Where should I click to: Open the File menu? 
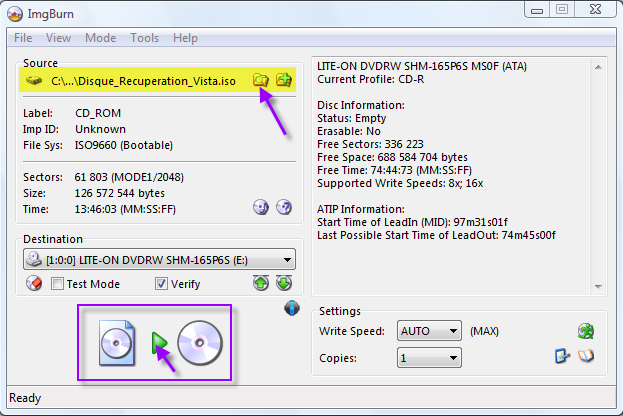click(x=23, y=38)
